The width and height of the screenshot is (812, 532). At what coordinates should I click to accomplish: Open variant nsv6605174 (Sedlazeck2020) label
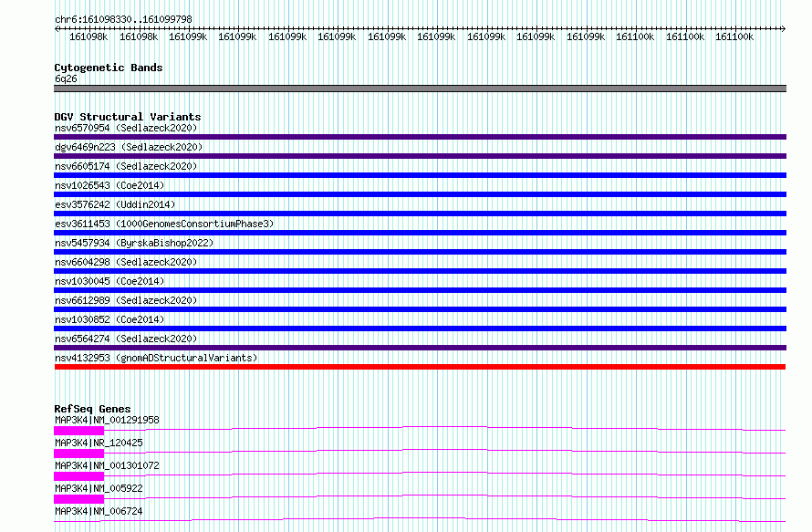(x=126, y=166)
